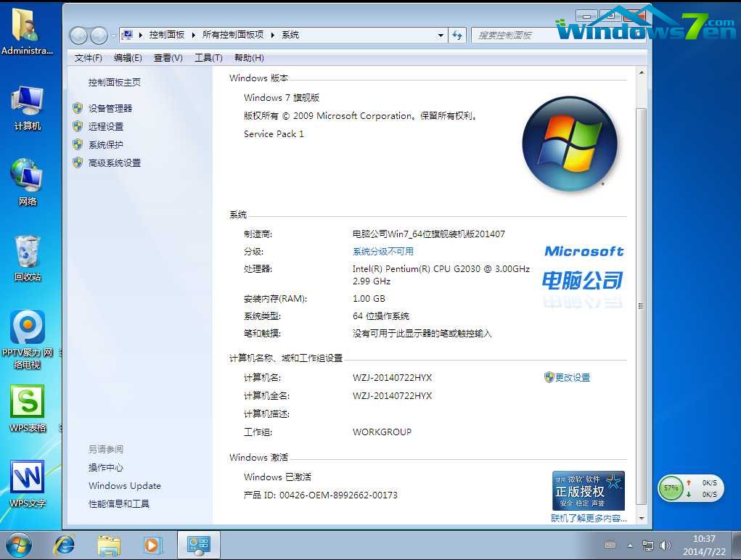Screen dimensions: 741x560
Task: Open the 工具 menu
Action: pos(208,58)
